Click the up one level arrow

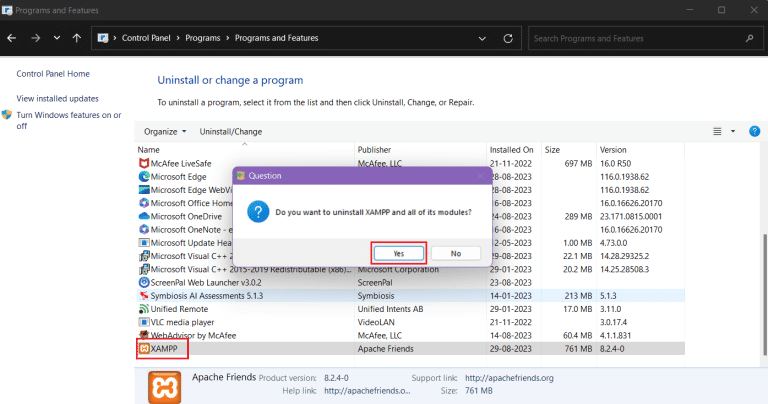coord(77,38)
